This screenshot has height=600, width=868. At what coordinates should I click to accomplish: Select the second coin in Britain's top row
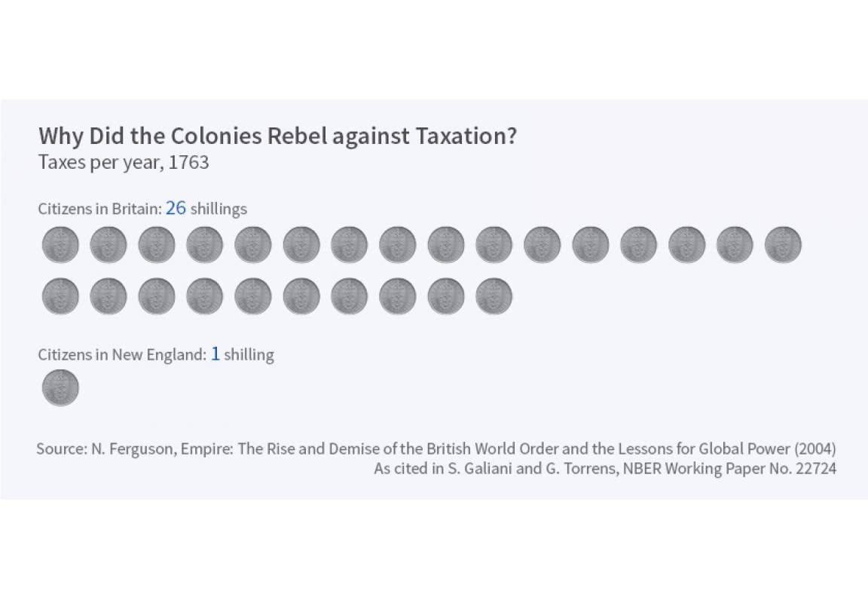(x=108, y=245)
